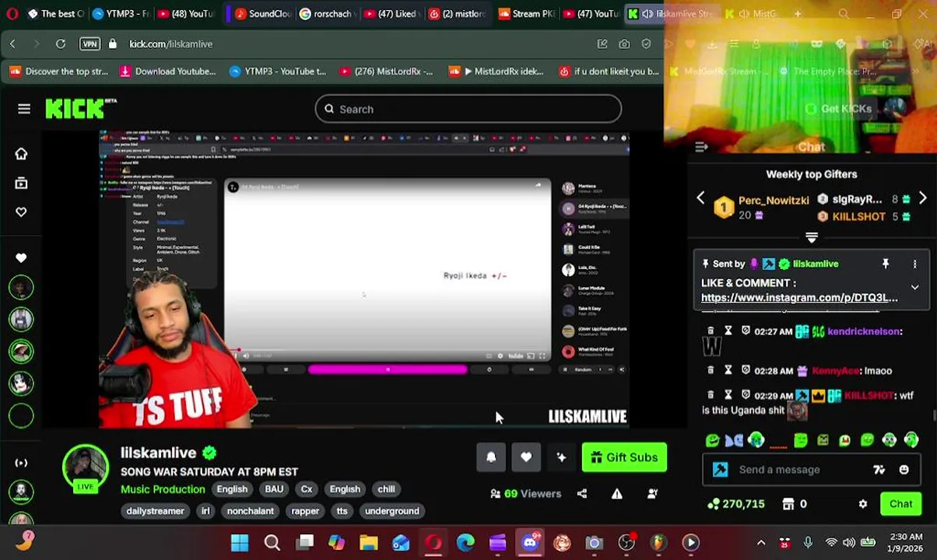Click the user icon beside the report triangle

pos(653,494)
